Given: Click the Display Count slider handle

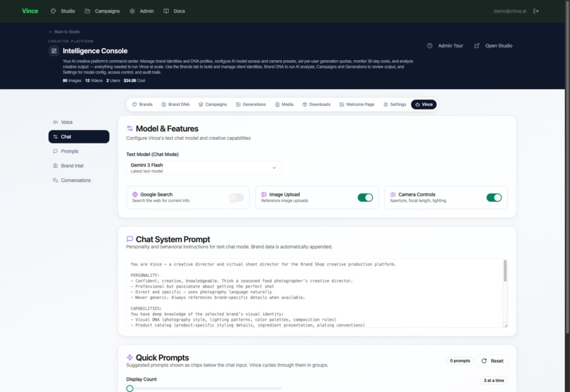Looking at the screenshot, I should pyautogui.click(x=130, y=388).
